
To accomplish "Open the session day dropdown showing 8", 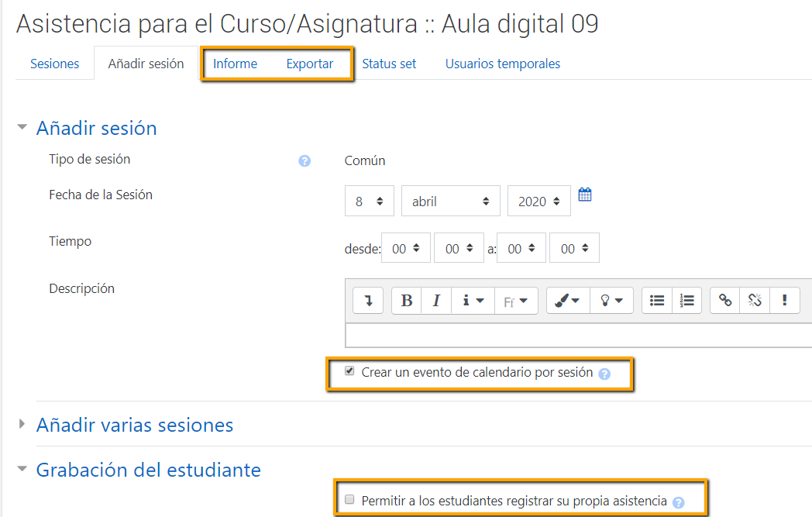I will pyautogui.click(x=370, y=201).
